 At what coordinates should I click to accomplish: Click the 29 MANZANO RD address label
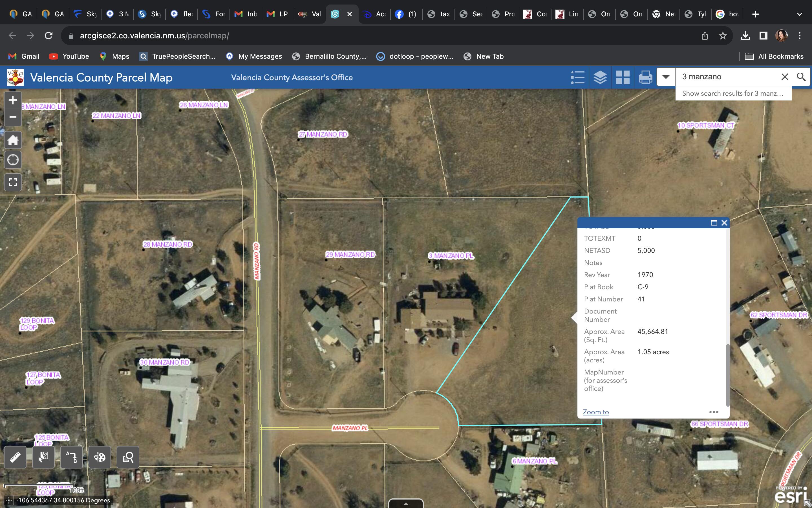tap(350, 255)
